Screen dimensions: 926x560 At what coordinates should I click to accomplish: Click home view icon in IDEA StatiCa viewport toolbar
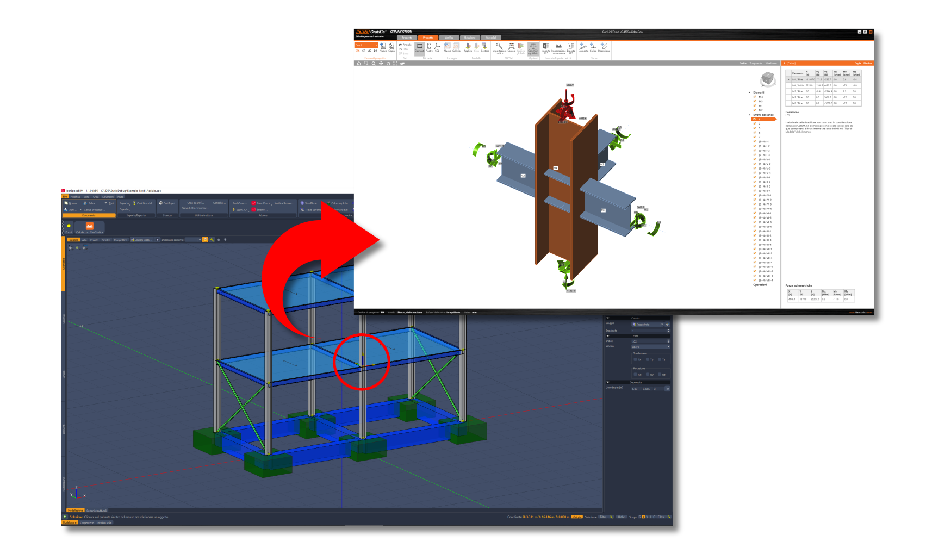tap(359, 64)
